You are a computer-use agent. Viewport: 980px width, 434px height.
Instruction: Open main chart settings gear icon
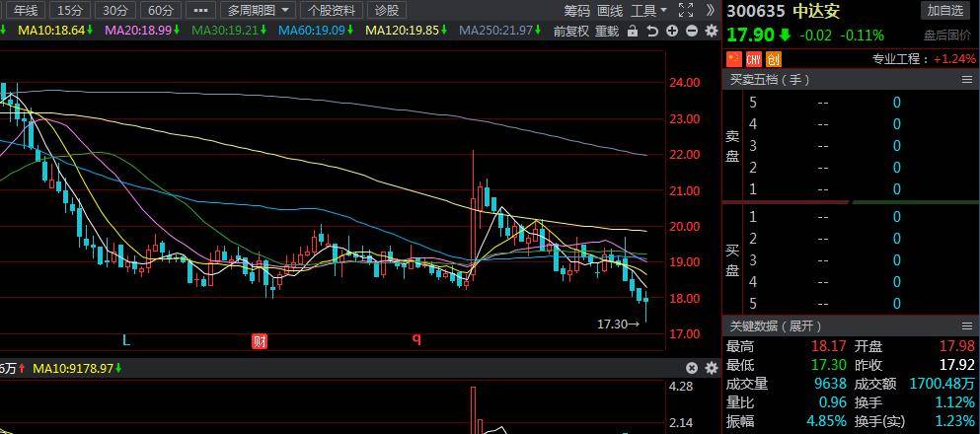tap(711, 31)
